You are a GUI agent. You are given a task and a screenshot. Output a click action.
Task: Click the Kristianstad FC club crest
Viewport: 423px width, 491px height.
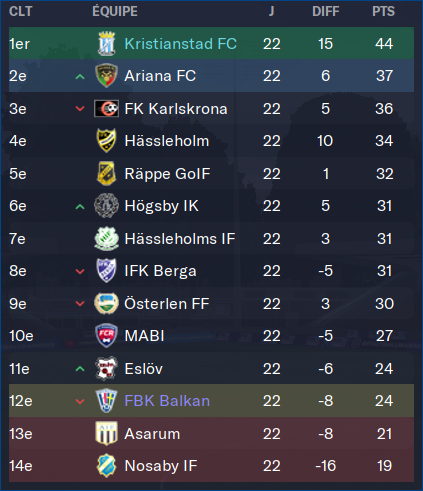[x=106, y=44]
